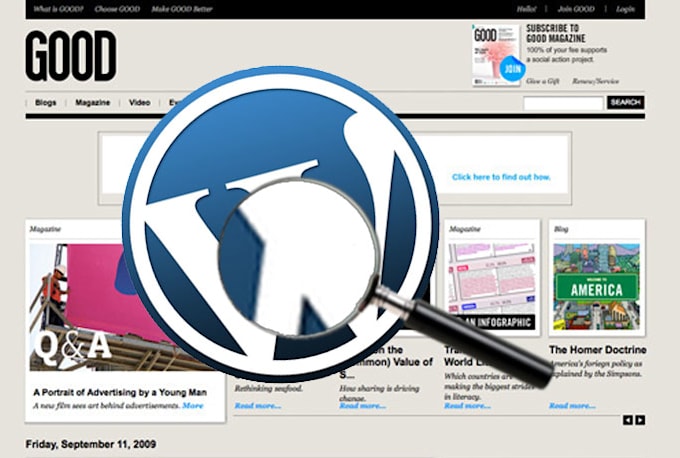Click the 'Hello!' greeting text
Screen dimensions: 680x458
(526, 9)
